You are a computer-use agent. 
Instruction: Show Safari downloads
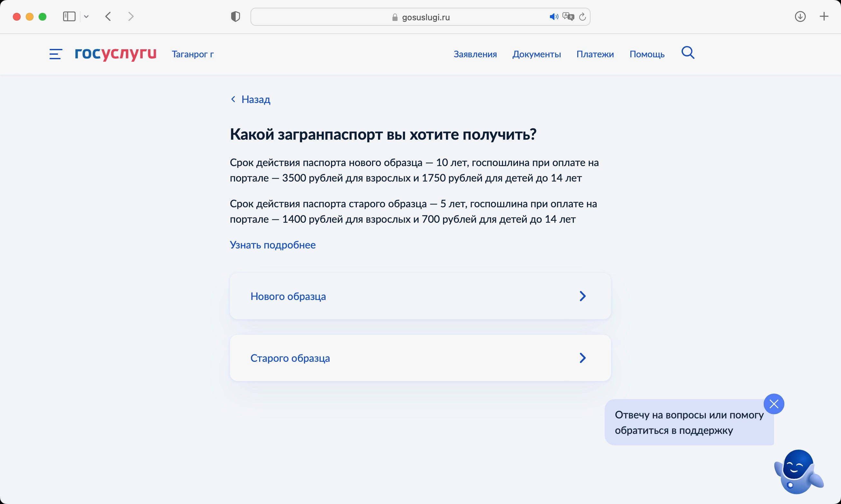click(x=800, y=16)
